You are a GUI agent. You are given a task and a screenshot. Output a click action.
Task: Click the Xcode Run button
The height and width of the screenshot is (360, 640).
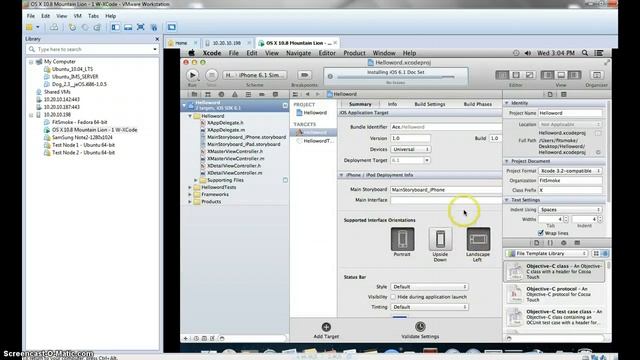[192, 75]
